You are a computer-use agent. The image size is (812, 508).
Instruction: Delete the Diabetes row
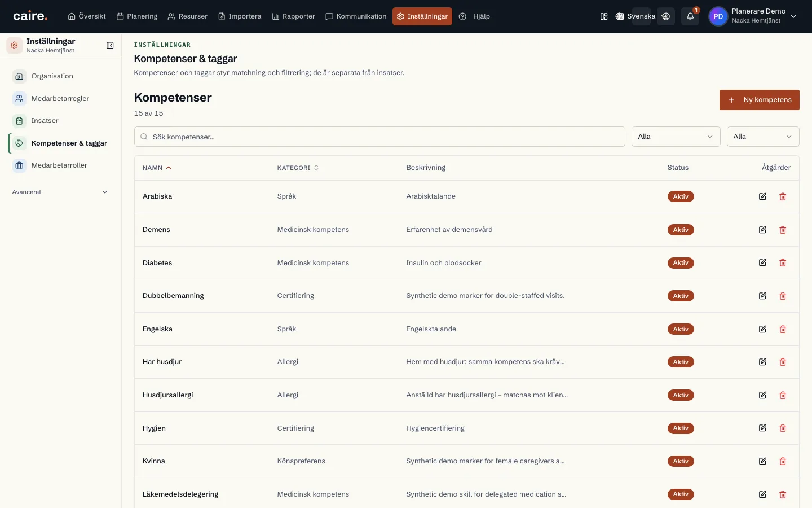783,262
